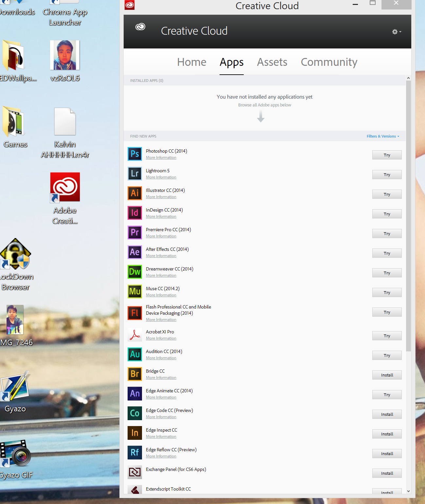Install Bridge CC
Viewport: 425px width, 504px height.
387,375
